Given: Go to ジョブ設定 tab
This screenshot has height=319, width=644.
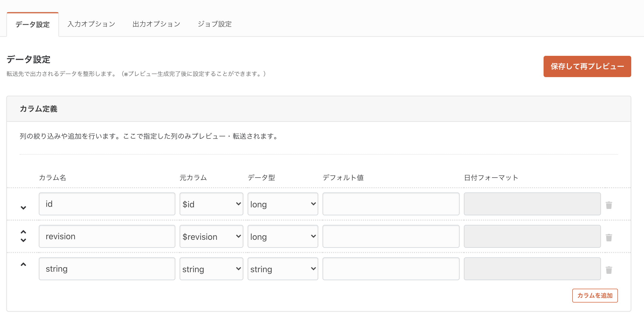Looking at the screenshot, I should 215,24.
